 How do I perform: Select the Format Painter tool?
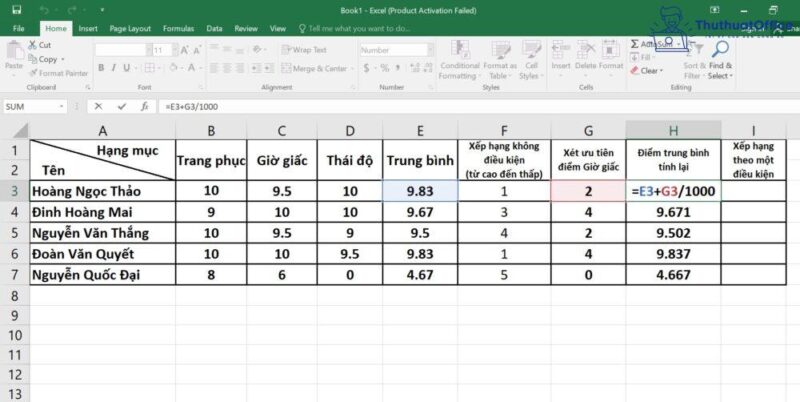(x=58, y=73)
